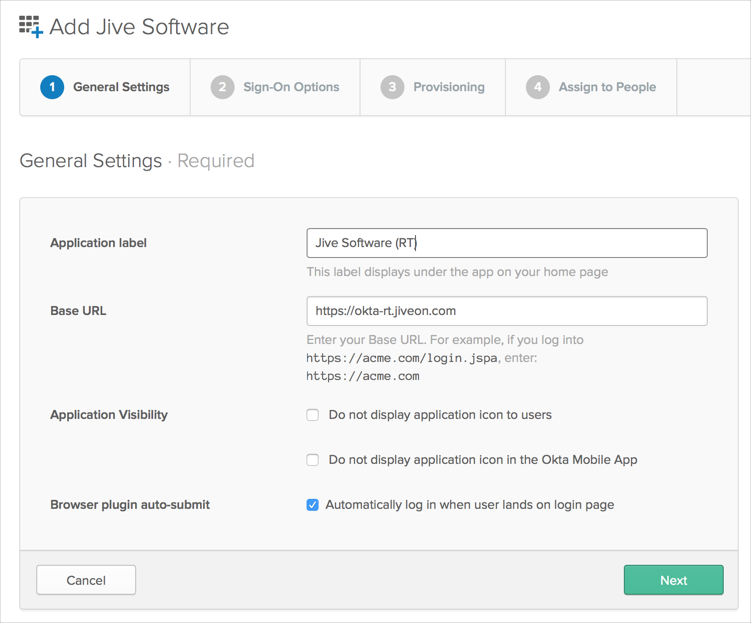Click the 'Browser plugin auto-submit' field label
This screenshot has width=751, height=623.
(130, 505)
